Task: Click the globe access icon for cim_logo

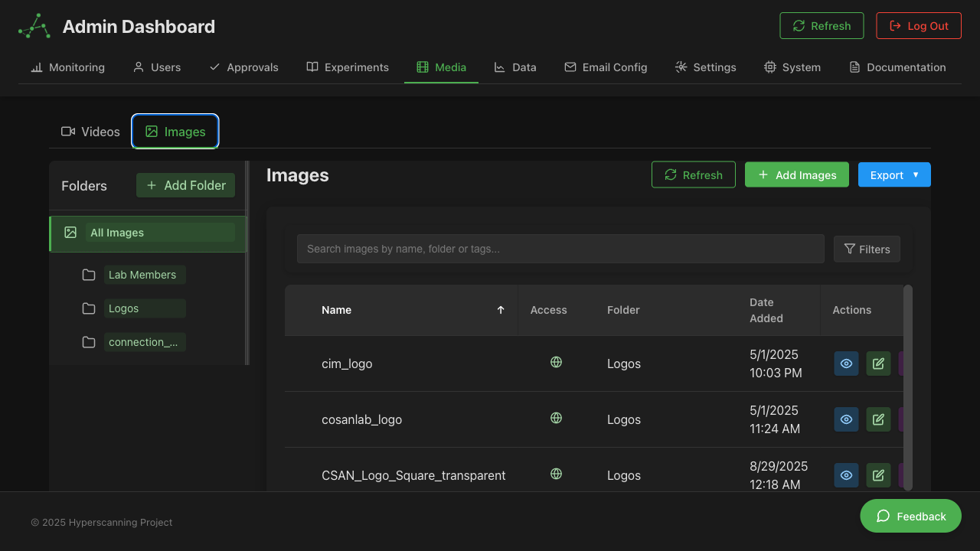Action: [x=556, y=362]
